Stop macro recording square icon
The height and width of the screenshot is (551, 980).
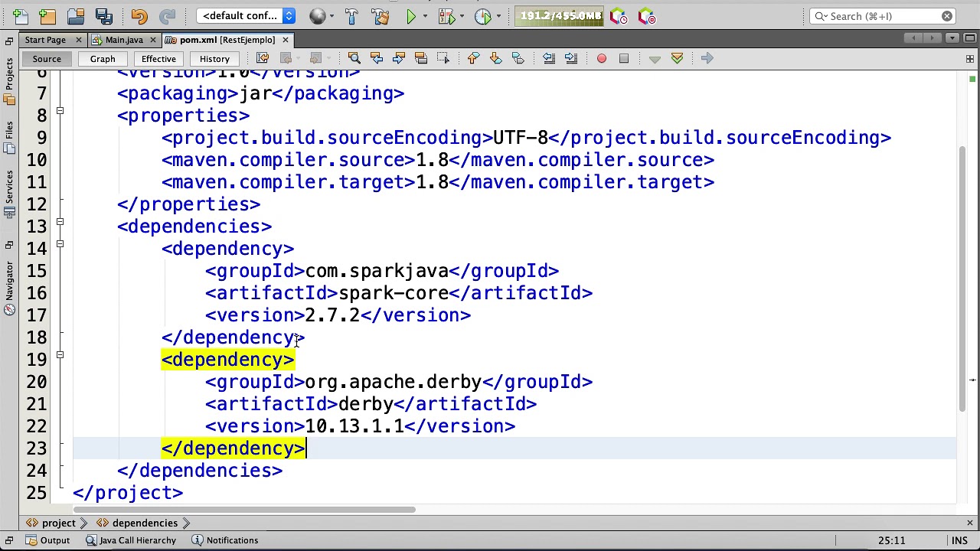pyautogui.click(x=624, y=58)
